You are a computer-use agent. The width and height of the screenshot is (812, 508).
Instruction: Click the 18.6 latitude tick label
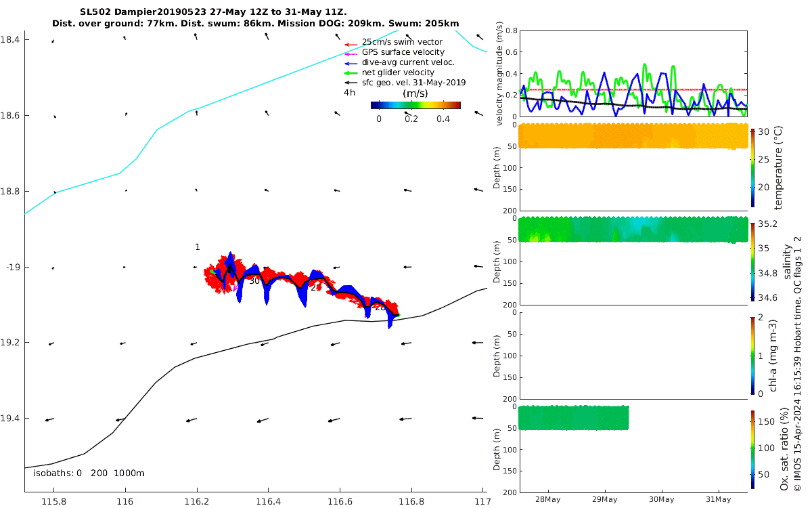click(x=11, y=116)
